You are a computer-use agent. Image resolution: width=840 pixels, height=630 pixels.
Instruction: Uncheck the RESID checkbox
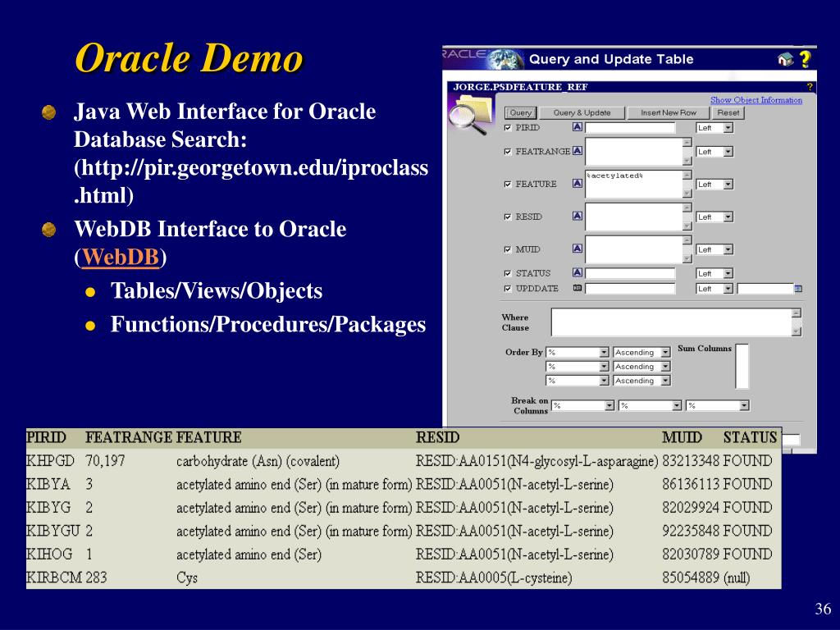pos(508,217)
